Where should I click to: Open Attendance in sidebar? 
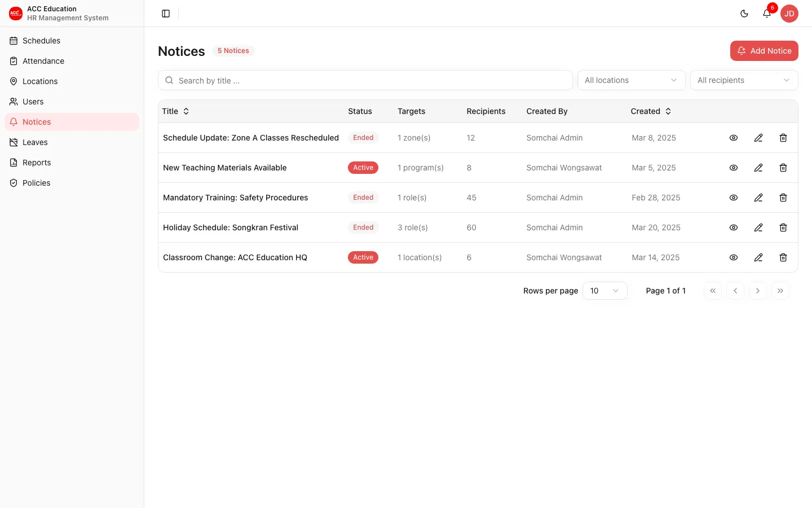pyautogui.click(x=72, y=61)
